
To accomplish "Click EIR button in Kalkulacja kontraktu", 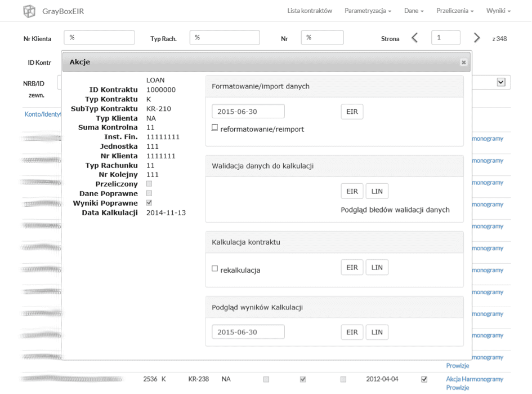I will [352, 267].
